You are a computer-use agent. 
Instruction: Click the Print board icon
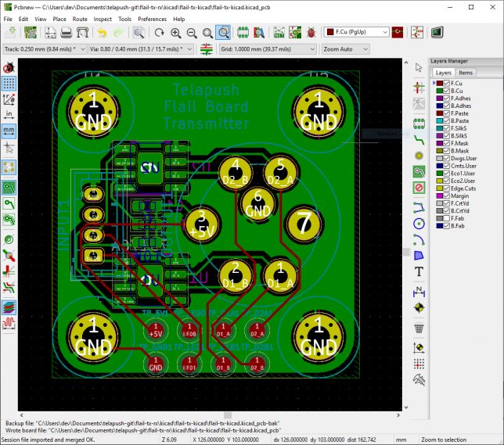coord(67,32)
